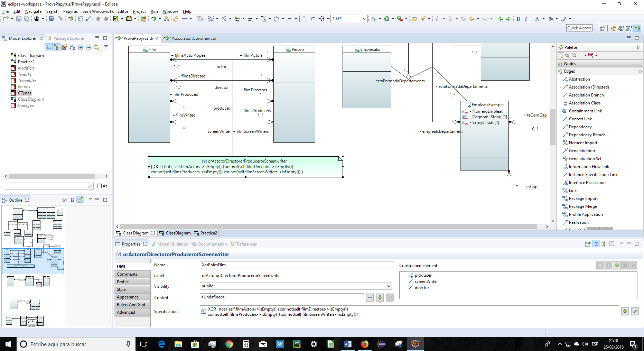Toggle the Outline overview thumbnail mode
This screenshot has width=644, height=351.
pyautogui.click(x=81, y=200)
